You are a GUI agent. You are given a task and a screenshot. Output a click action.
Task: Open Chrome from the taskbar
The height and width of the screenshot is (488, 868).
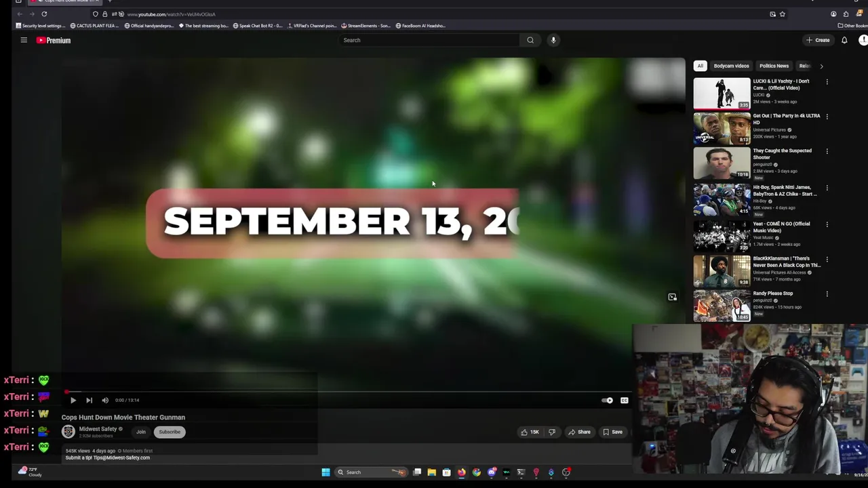476,472
